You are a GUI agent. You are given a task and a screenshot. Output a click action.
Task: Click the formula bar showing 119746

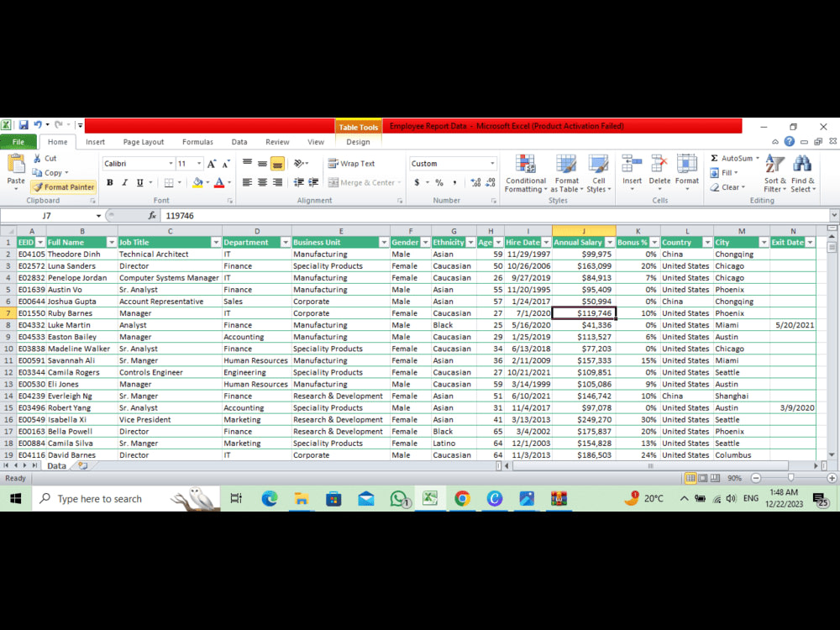[x=493, y=215]
